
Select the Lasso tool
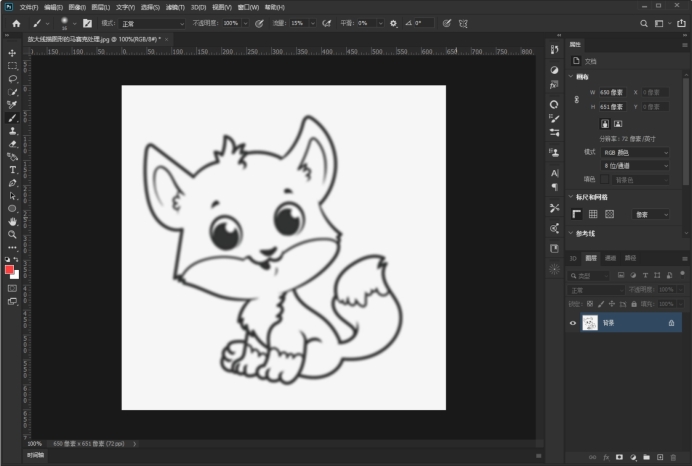point(12,79)
